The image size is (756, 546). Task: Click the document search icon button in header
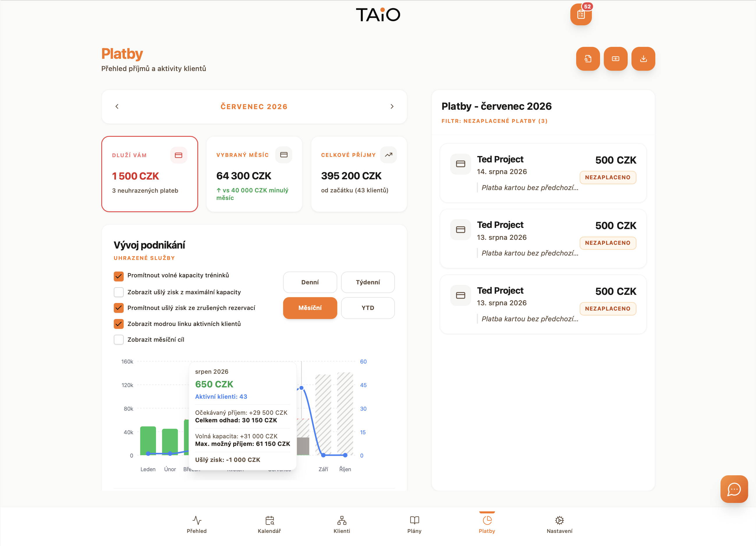click(588, 59)
